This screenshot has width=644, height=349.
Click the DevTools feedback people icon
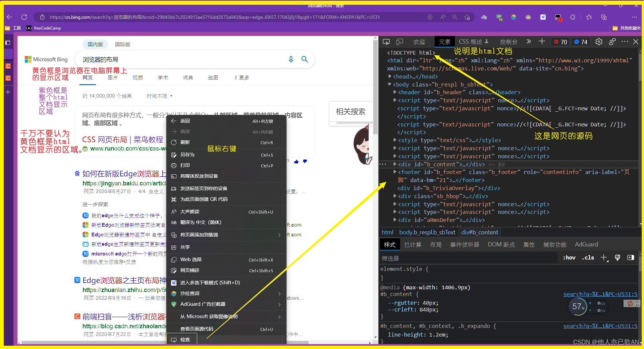point(612,42)
